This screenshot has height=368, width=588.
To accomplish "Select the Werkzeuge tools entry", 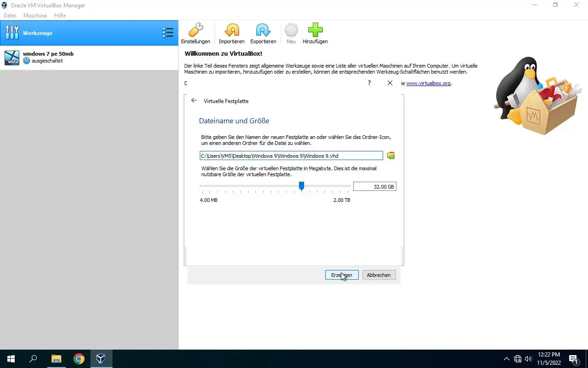I will [x=89, y=33].
